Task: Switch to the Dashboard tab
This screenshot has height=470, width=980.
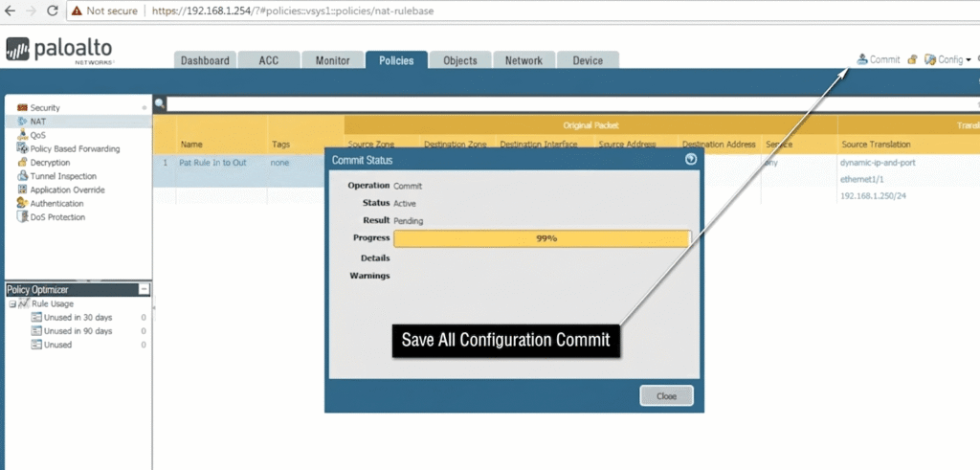Action: click(205, 60)
